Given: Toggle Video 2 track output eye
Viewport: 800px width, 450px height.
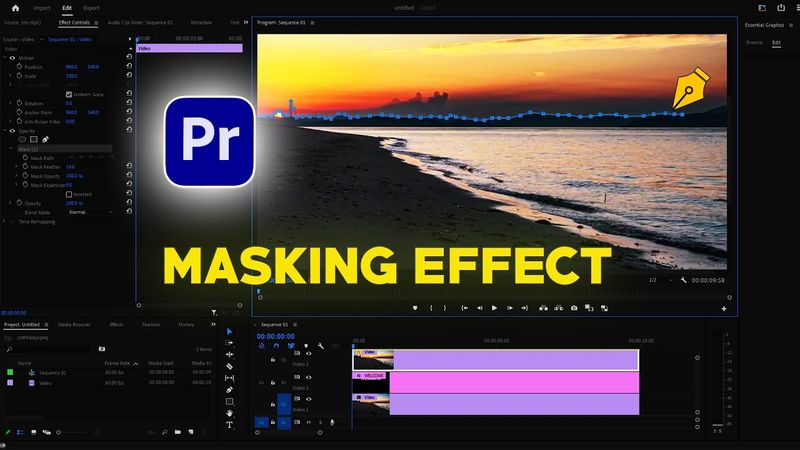Looking at the screenshot, I should (x=309, y=378).
